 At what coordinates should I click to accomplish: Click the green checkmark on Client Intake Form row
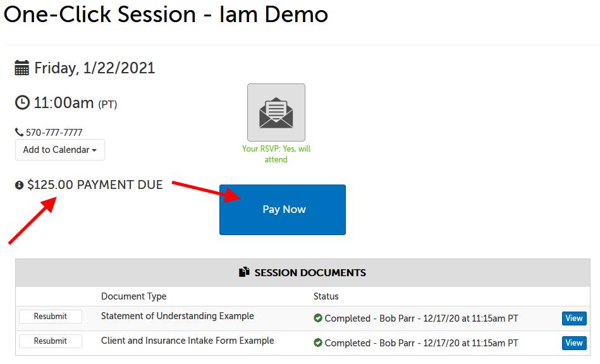[318, 343]
